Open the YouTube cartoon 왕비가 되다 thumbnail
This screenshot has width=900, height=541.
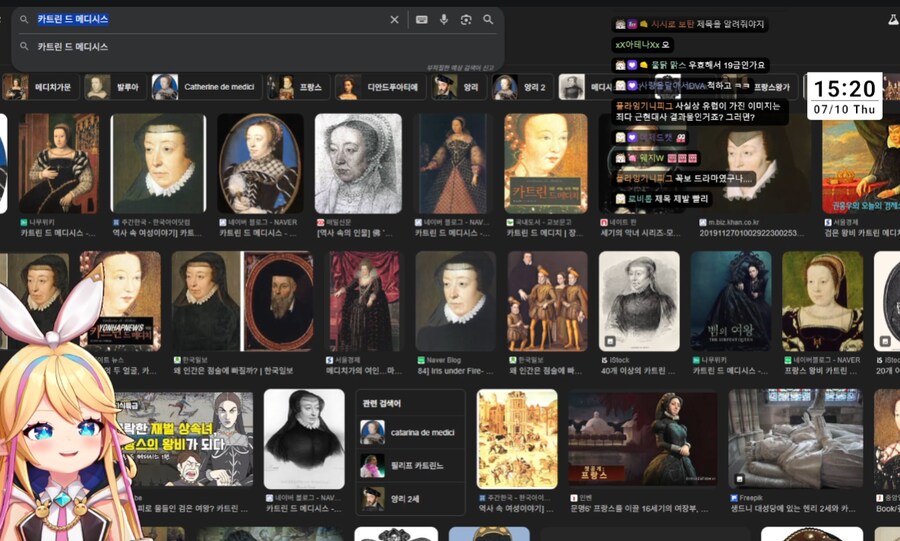click(185, 439)
